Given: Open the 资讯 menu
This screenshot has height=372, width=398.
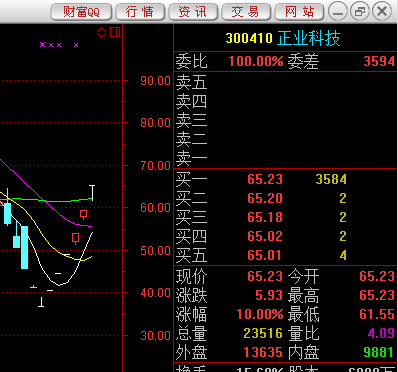Looking at the screenshot, I should (x=193, y=12).
